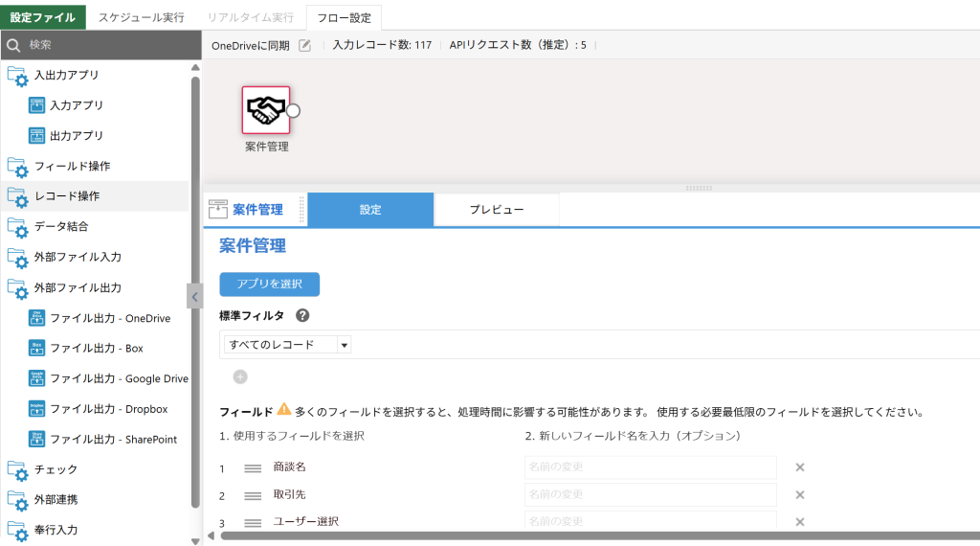Select the 奉行入力 category row

(x=95, y=530)
